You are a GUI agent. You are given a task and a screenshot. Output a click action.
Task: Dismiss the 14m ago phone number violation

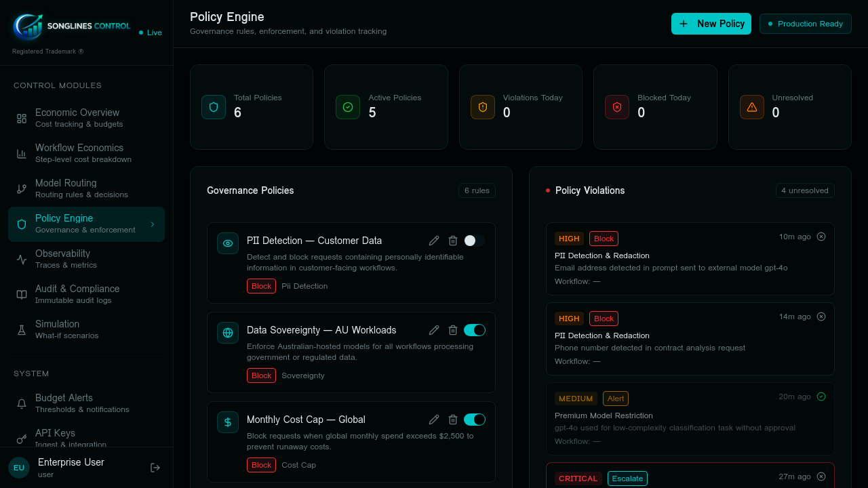tap(821, 317)
